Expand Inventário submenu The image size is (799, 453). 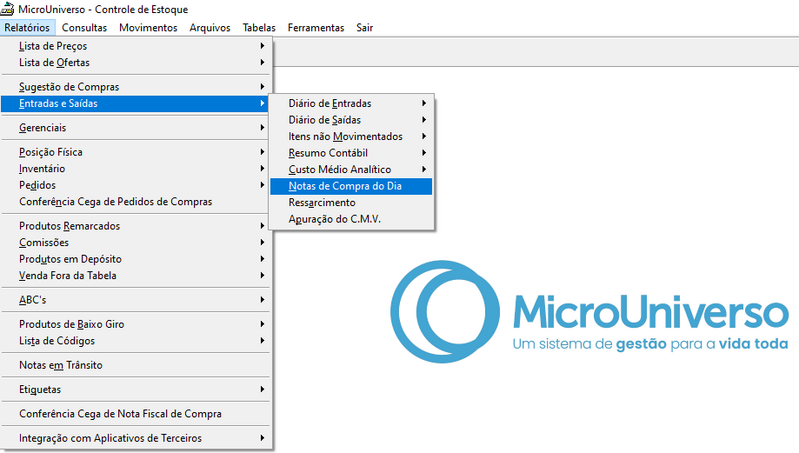coord(135,168)
